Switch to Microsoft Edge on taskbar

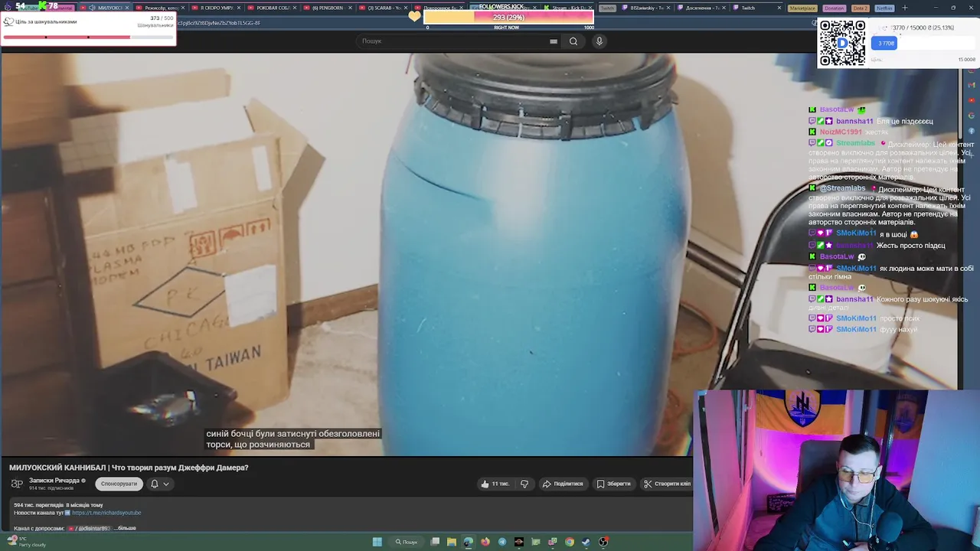[469, 542]
